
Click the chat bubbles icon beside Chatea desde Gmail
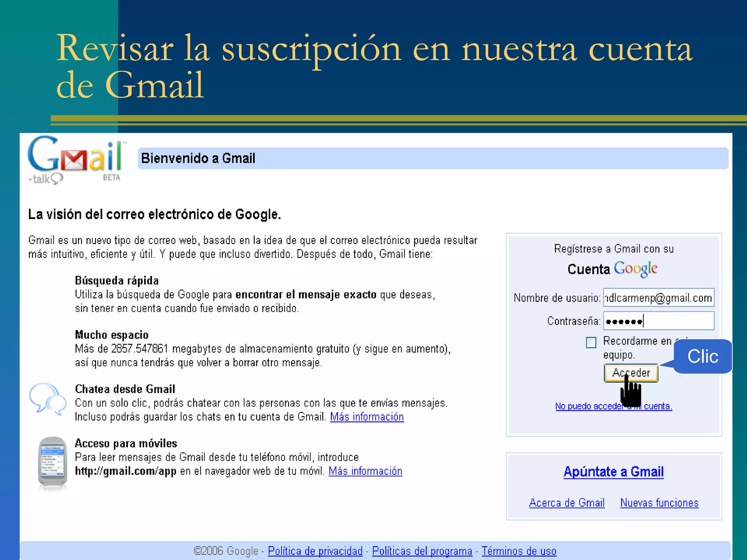(48, 398)
